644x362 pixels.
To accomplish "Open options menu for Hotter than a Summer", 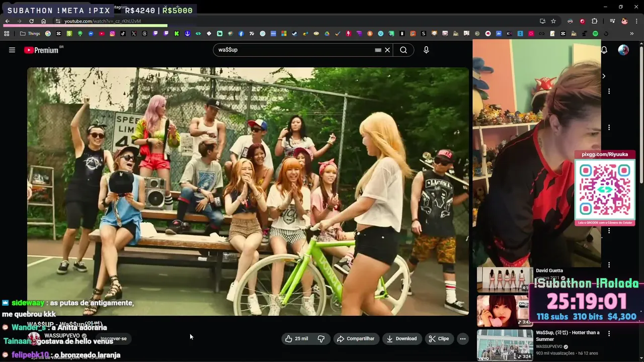I will 609,333.
